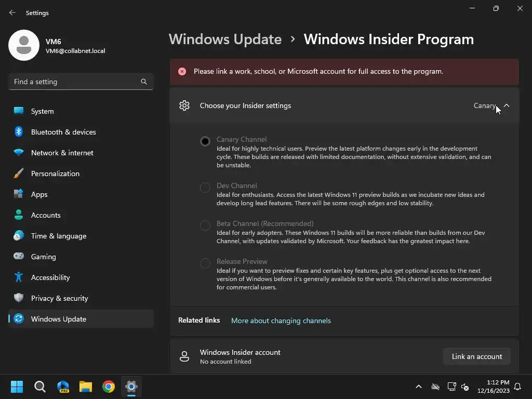532x399 pixels.
Task: Open Bluetooth & devices settings
Action: (x=81, y=132)
